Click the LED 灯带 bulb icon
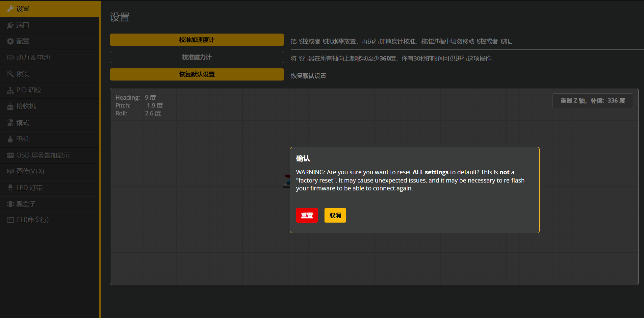Image resolution: width=644 pixels, height=318 pixels. point(10,188)
